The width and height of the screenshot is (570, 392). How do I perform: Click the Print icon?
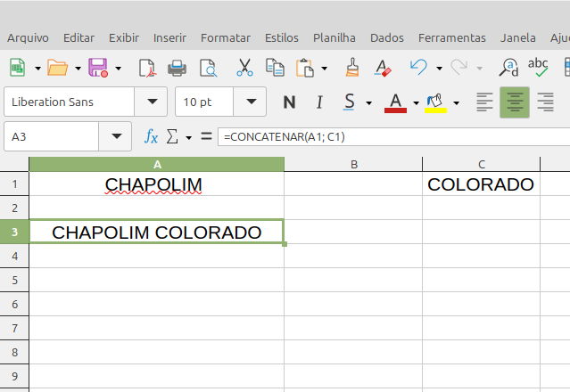point(178,68)
